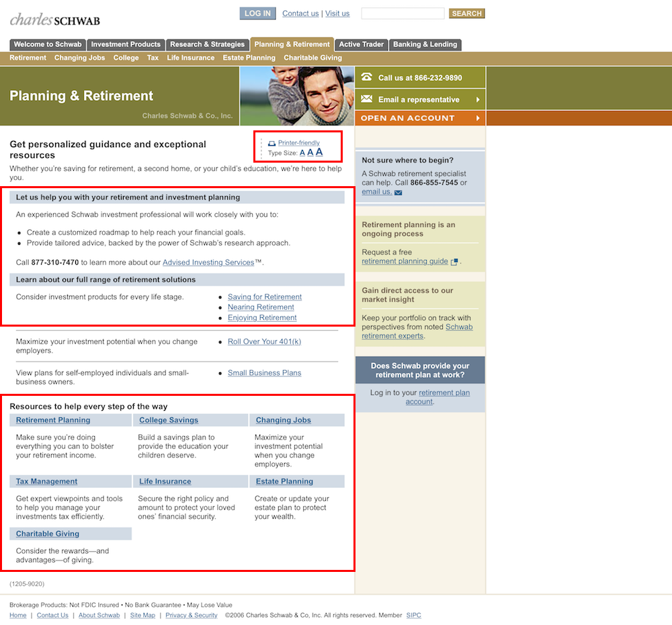Open the Banking & Lending tab

[425, 44]
